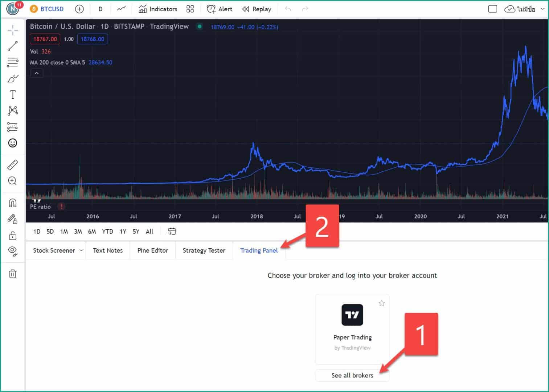
Task: Switch to the Pine Editor tab
Action: click(153, 250)
